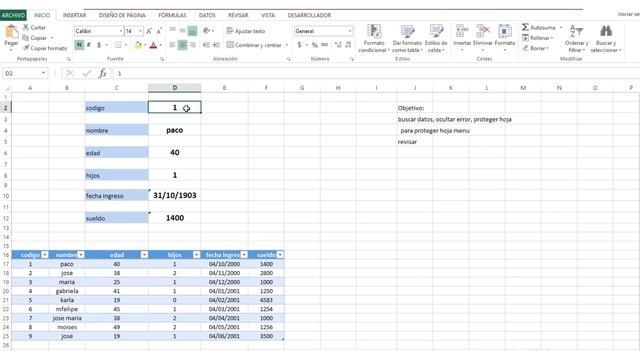Click the cell with sueldo 4583
This screenshot has height=360, width=640.
coord(266,300)
